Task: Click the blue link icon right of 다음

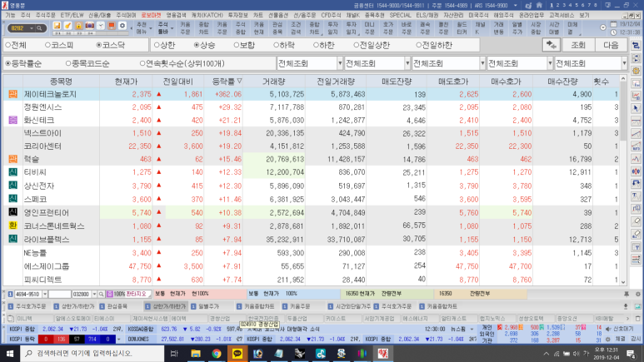Action: pos(636,46)
